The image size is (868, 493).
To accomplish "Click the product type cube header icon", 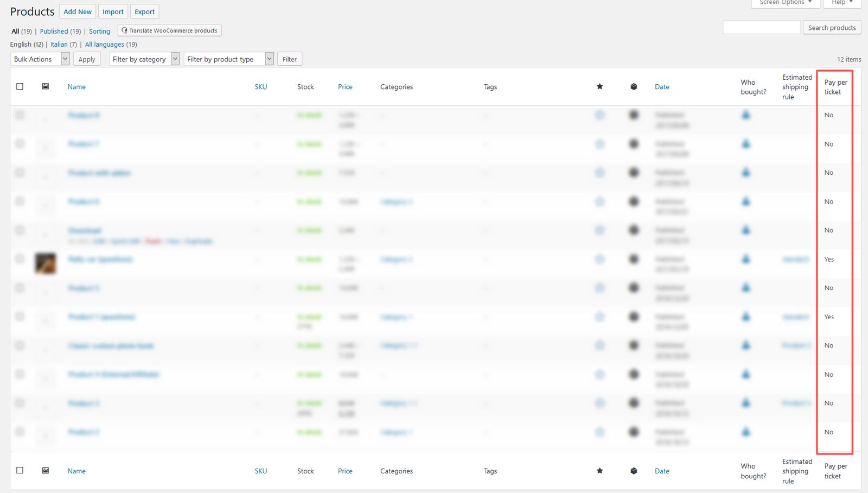I will (x=634, y=86).
